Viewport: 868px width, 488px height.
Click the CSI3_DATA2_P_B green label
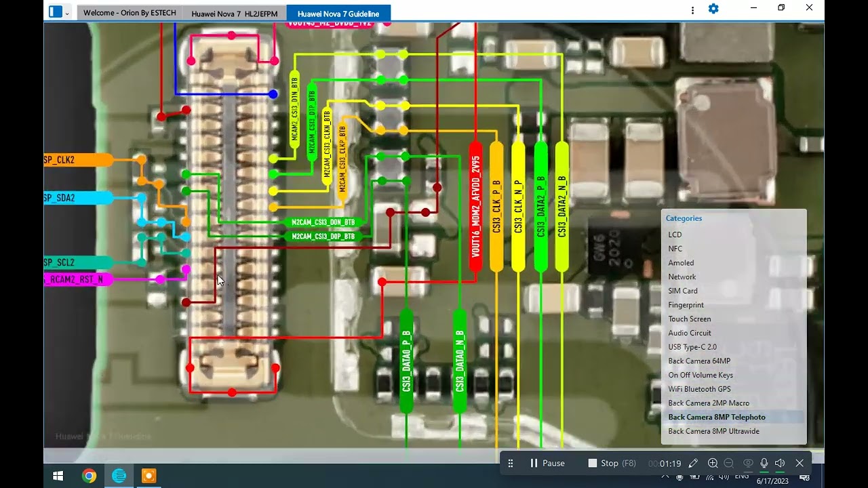pyautogui.click(x=540, y=207)
